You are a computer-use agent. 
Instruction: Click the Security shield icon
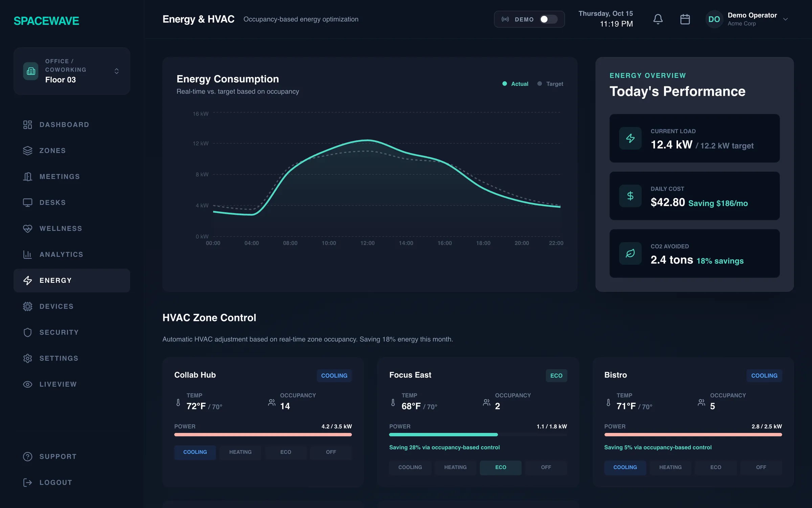click(x=27, y=332)
